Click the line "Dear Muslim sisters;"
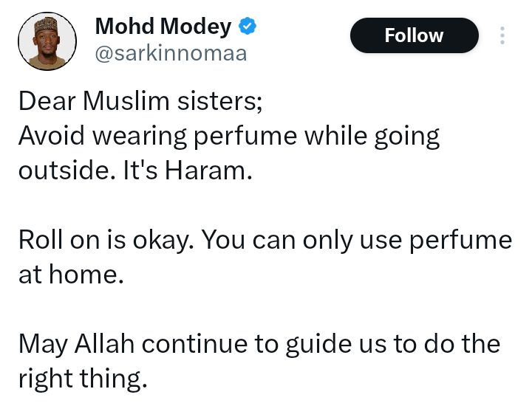This screenshot has width=532, height=403. (x=140, y=101)
